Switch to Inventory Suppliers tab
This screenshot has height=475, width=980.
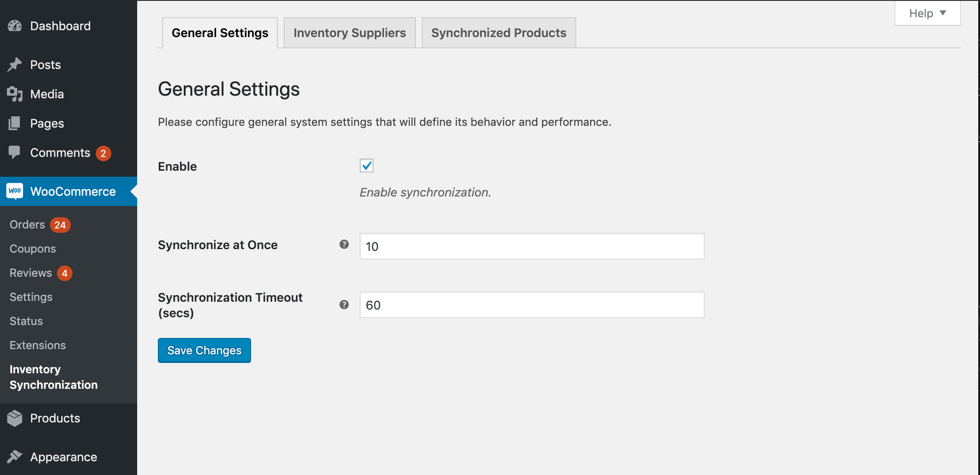(349, 33)
